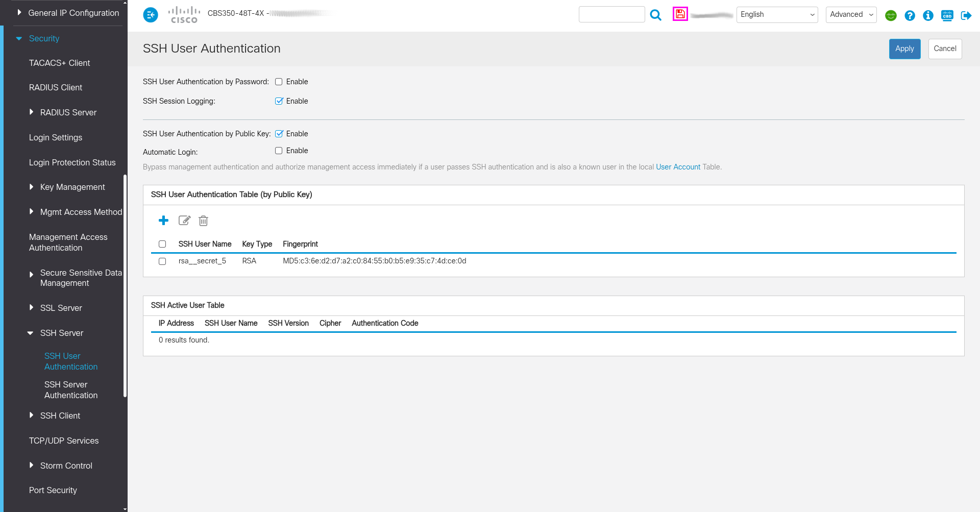Open the English language dropdown

click(x=777, y=15)
